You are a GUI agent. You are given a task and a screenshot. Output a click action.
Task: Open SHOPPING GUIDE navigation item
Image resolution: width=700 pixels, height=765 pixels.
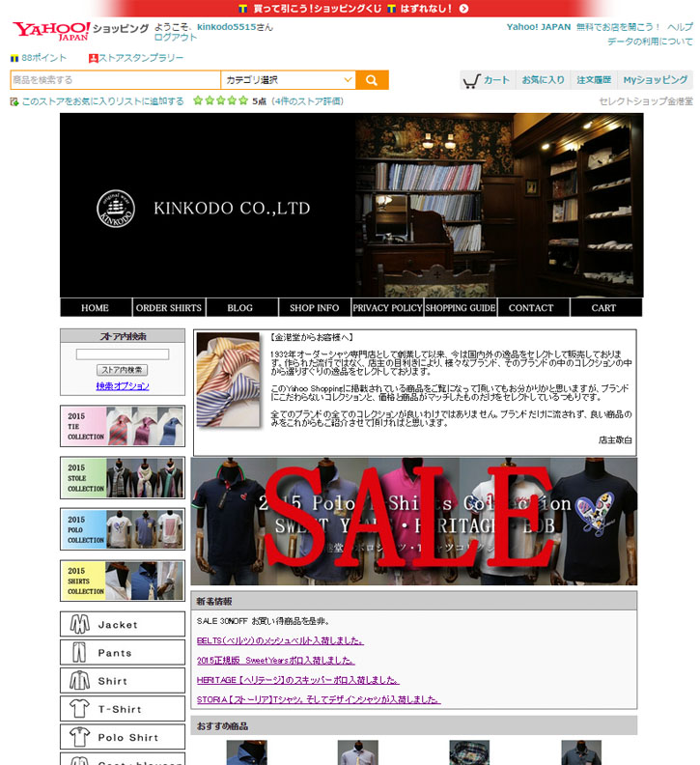461,308
